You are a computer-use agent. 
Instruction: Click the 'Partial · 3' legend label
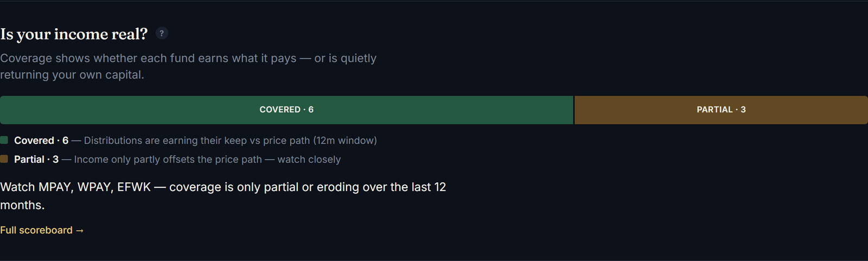(36, 160)
